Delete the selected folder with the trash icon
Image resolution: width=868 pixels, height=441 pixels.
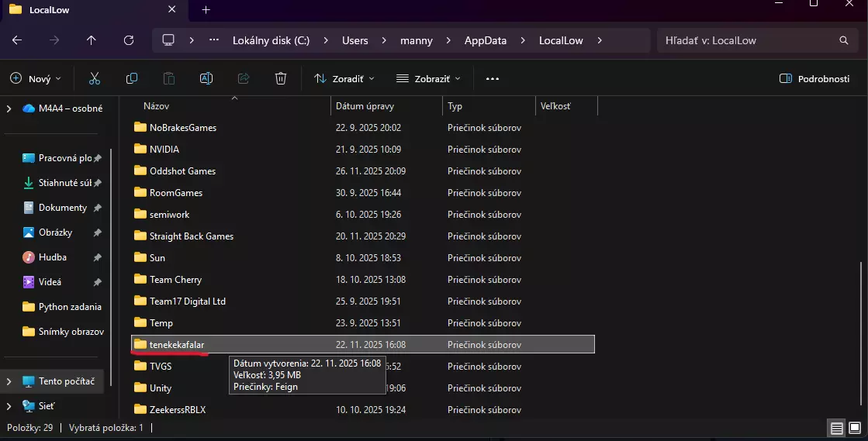point(281,78)
